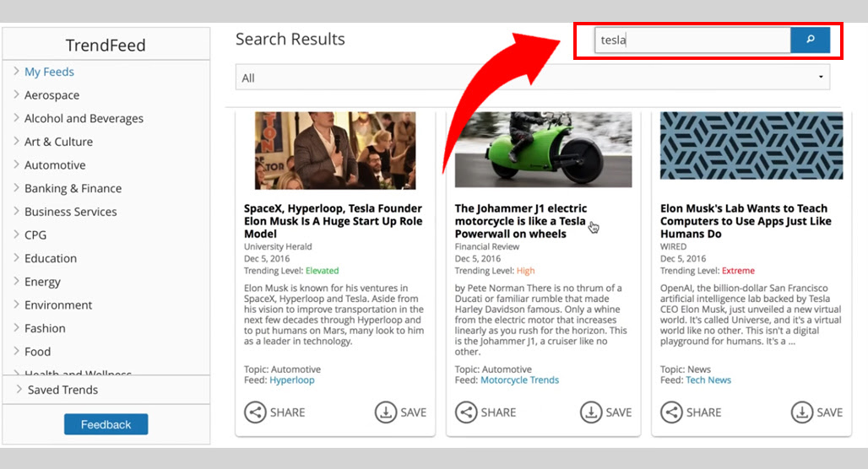Click the University Herald source name
The width and height of the screenshot is (868, 469).
click(278, 246)
